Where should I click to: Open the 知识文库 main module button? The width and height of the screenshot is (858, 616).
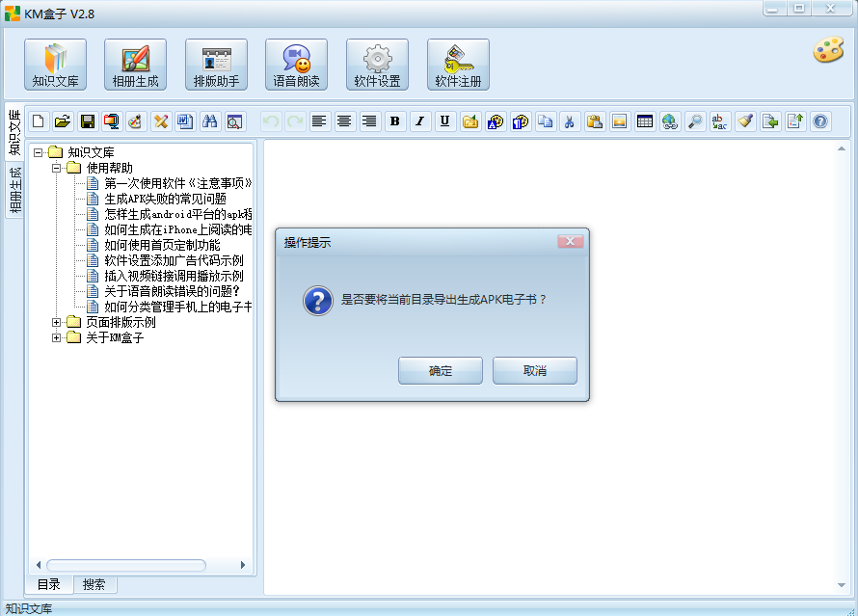pyautogui.click(x=55, y=65)
